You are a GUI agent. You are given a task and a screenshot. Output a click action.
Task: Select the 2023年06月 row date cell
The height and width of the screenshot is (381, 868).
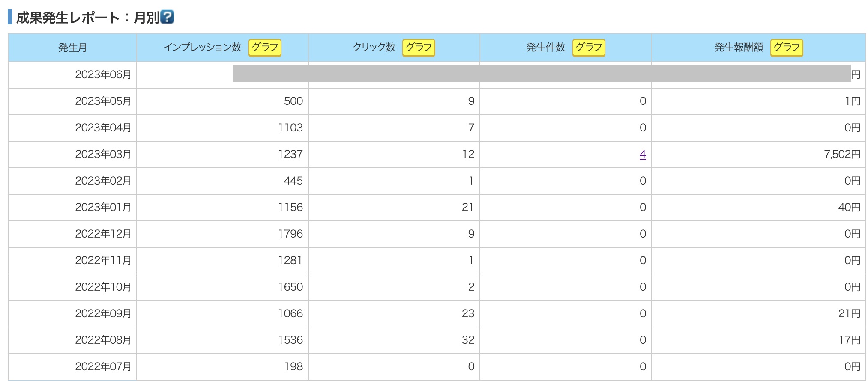(x=103, y=75)
